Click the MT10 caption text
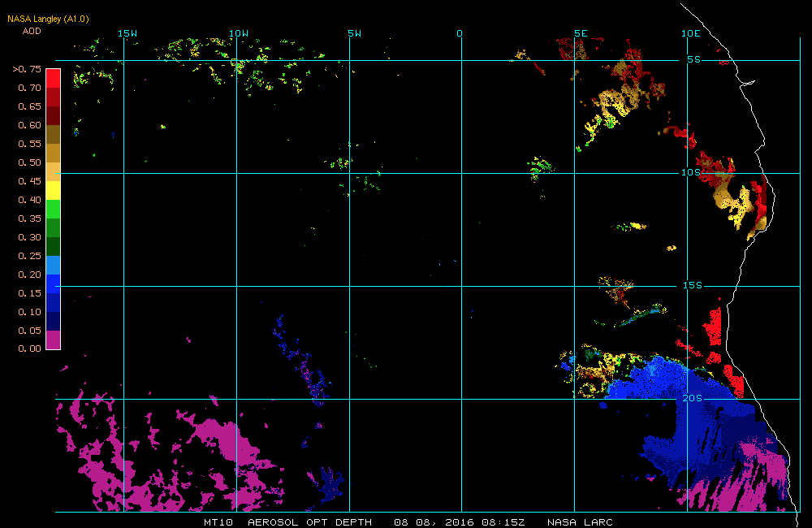Screen dimensions: 812x528 click(218, 522)
